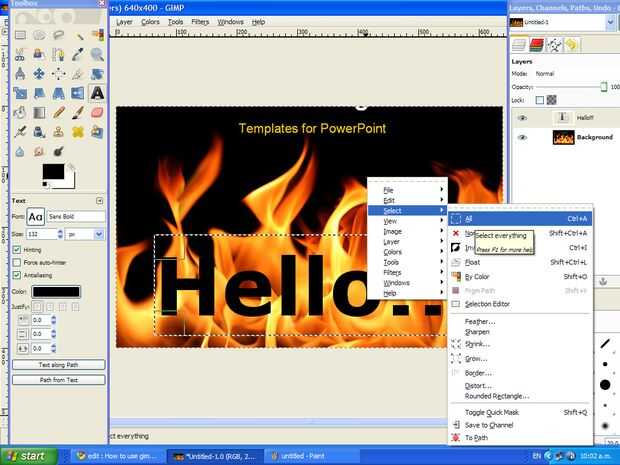Click the Text along Path button

[x=59, y=365]
